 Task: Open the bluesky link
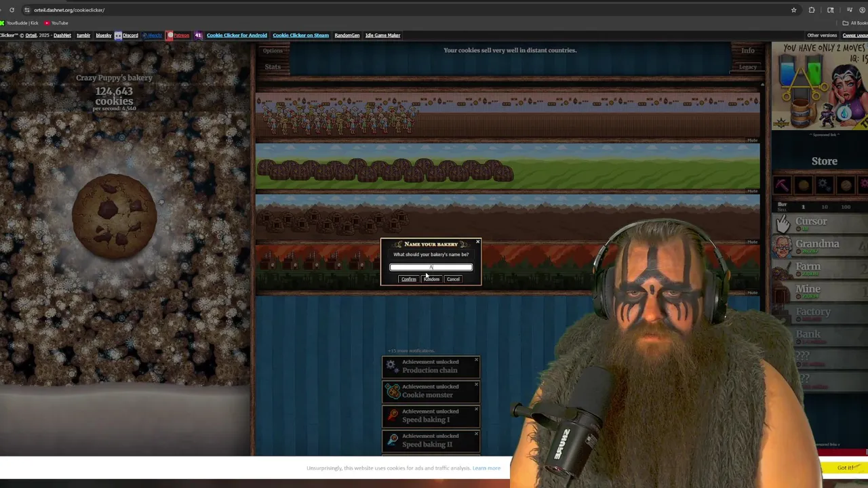click(x=103, y=35)
